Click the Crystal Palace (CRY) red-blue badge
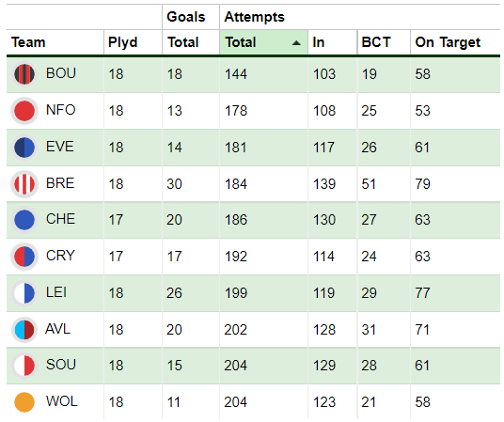Viewport: 504px width, 422px height. (x=24, y=257)
